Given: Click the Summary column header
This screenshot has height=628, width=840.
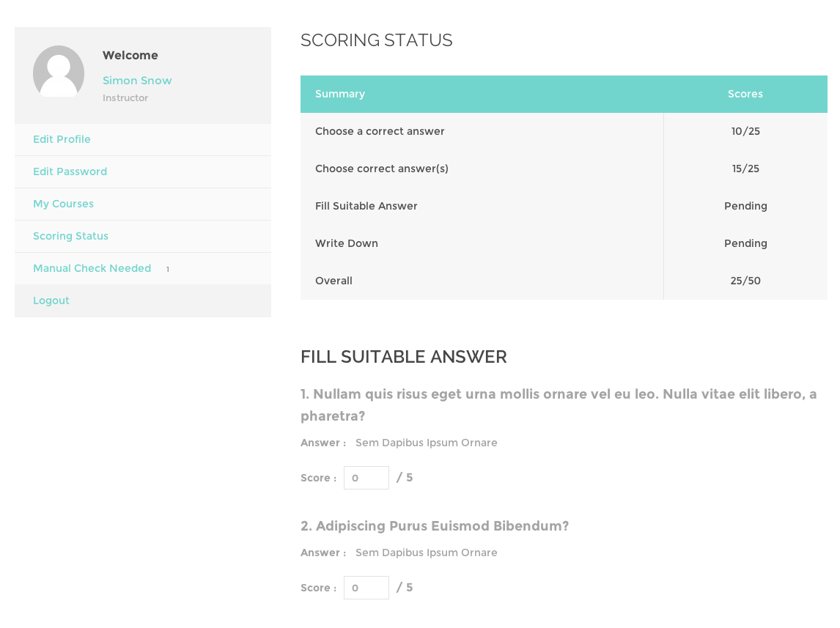Looking at the screenshot, I should point(340,94).
